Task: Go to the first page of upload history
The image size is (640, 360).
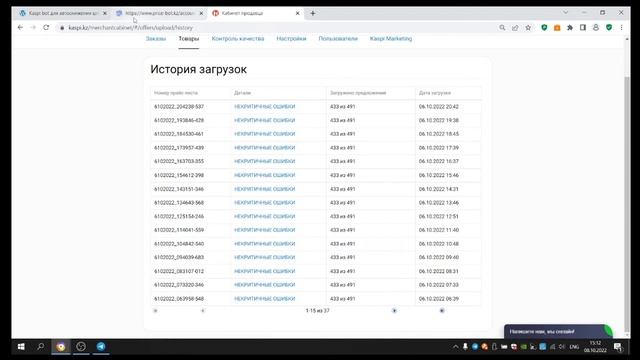Action: click(155, 311)
